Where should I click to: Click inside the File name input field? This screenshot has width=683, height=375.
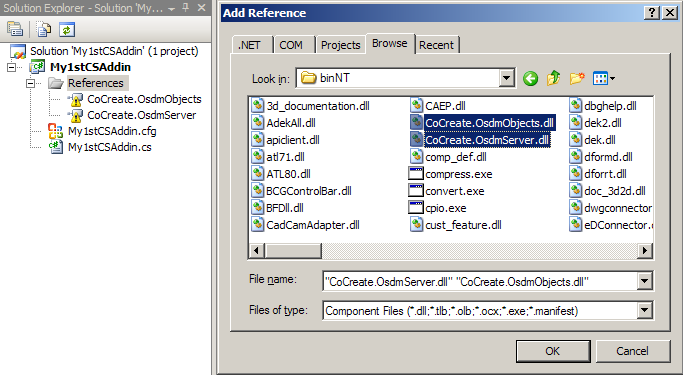pyautogui.click(x=480, y=281)
